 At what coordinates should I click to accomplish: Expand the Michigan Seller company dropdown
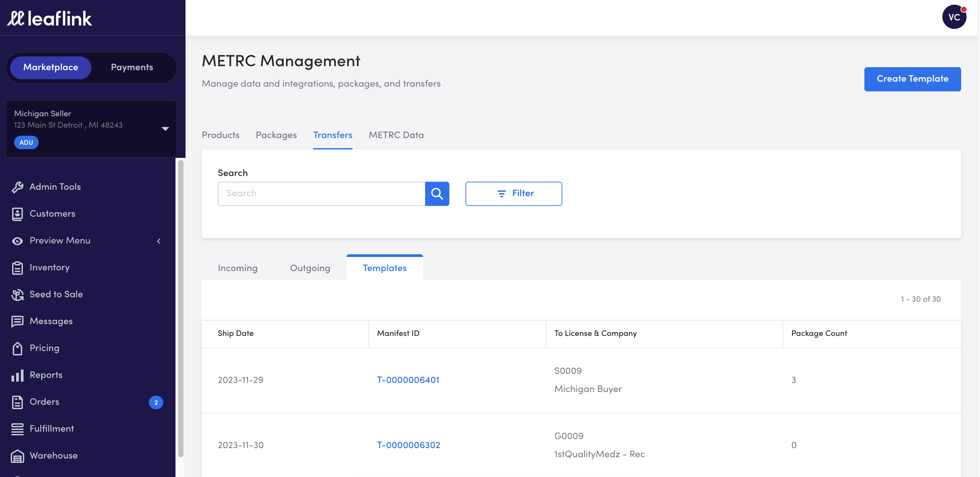[x=165, y=129]
